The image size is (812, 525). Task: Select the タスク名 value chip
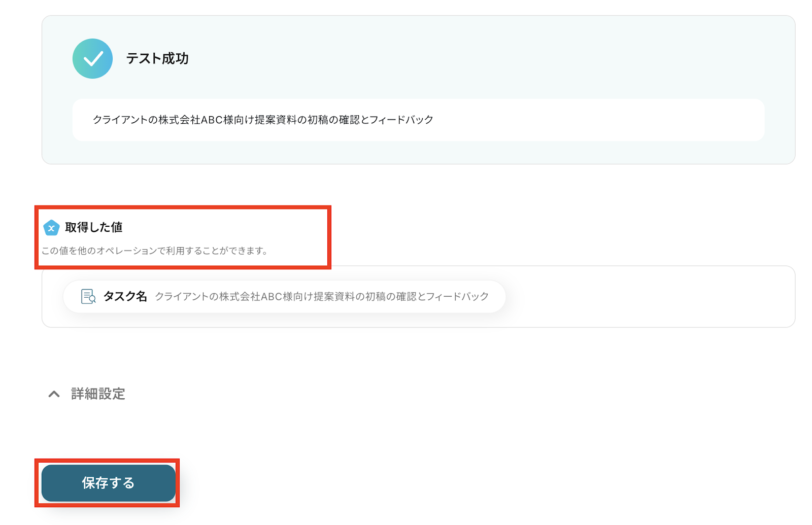284,296
